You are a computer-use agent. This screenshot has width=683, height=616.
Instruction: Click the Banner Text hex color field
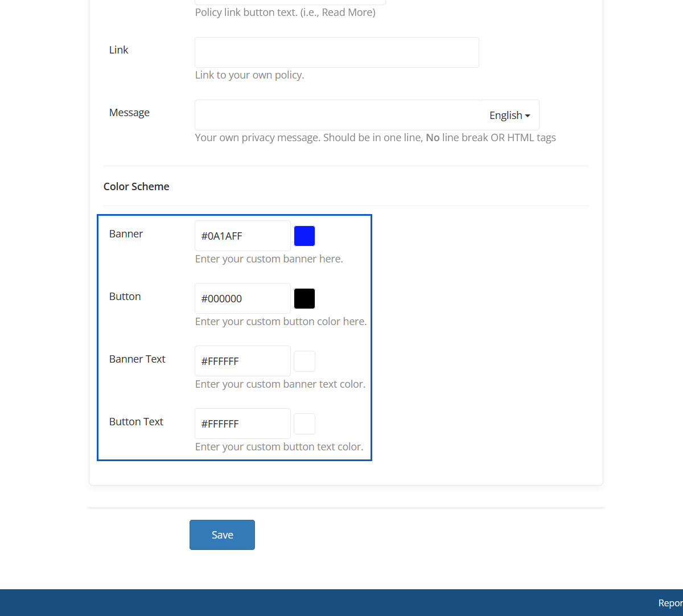(242, 361)
